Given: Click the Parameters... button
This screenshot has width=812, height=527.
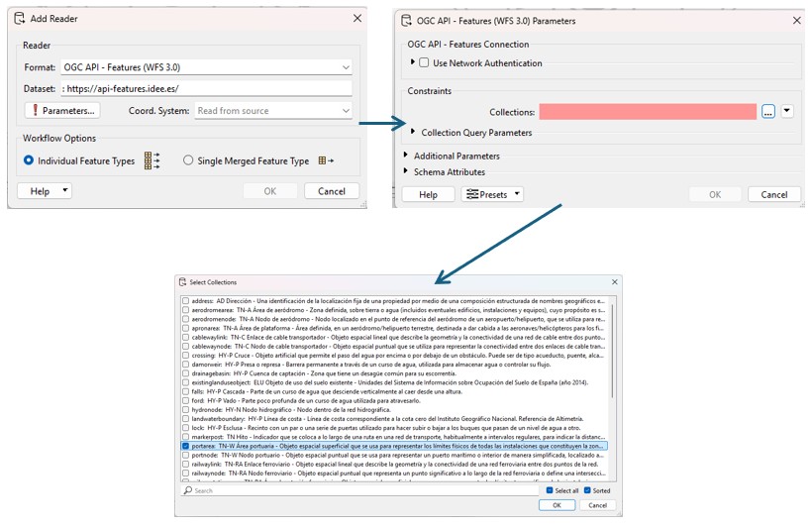Looking at the screenshot, I should click(x=62, y=111).
